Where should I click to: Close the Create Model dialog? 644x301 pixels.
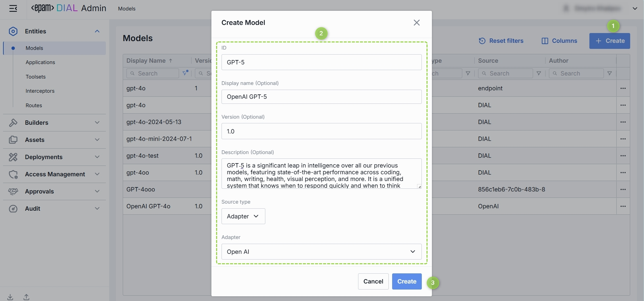tap(417, 23)
